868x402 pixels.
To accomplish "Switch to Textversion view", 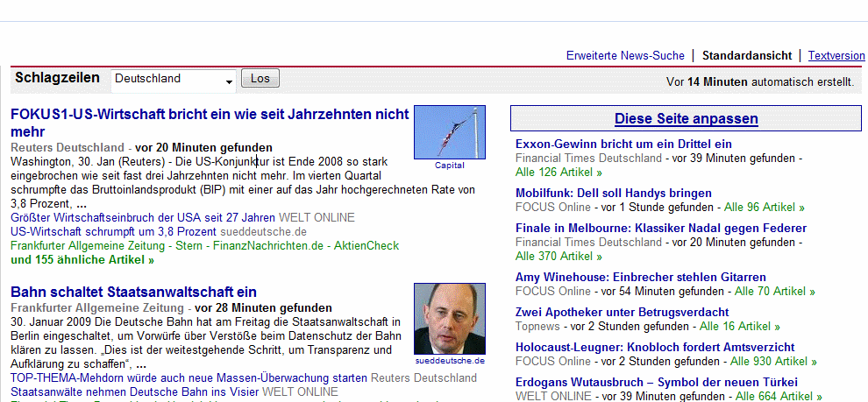I will tap(836, 56).
